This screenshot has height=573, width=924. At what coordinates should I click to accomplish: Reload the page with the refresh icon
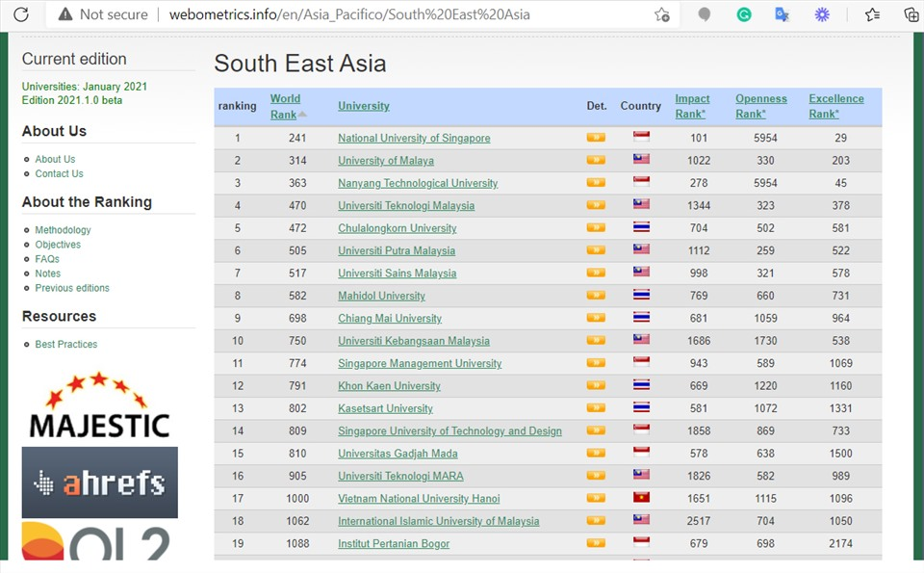(21, 14)
